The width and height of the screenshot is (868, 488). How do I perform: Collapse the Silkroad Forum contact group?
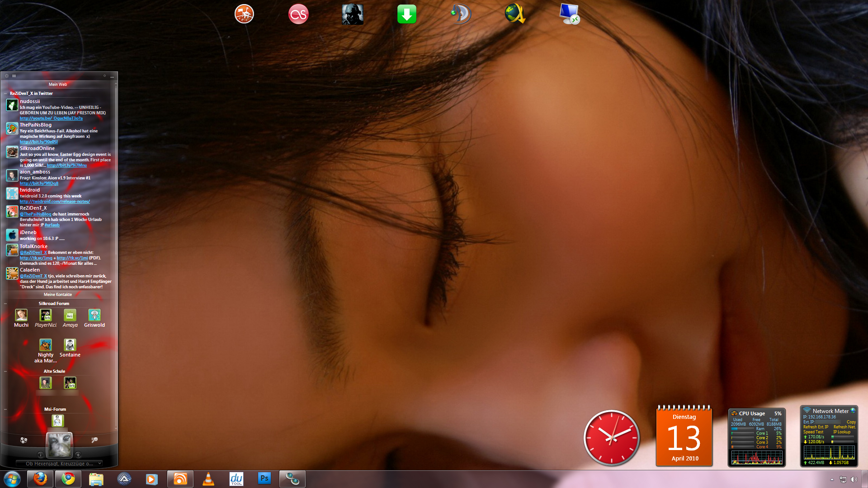pyautogui.click(x=5, y=304)
